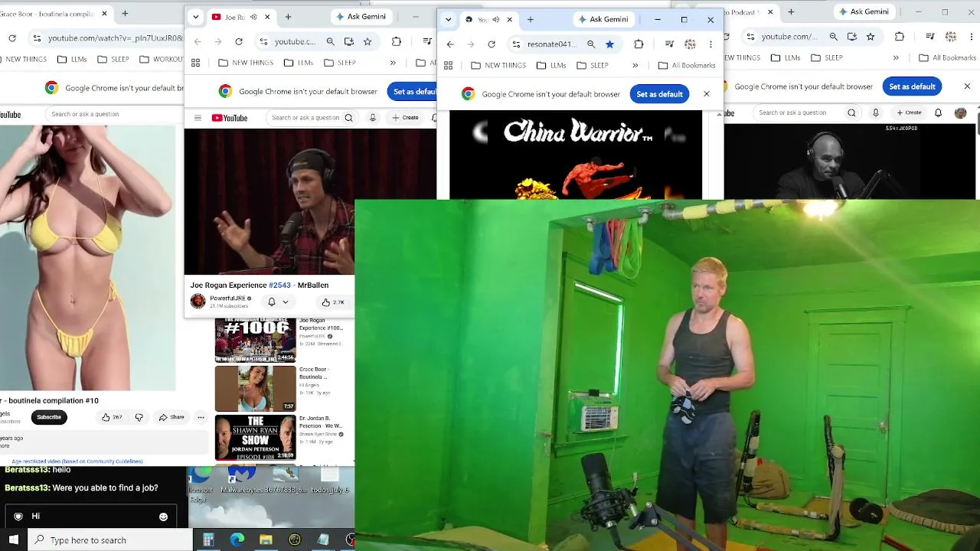Open Microsoft Edge from the taskbar
Image resolution: width=980 pixels, height=551 pixels.
[x=237, y=540]
